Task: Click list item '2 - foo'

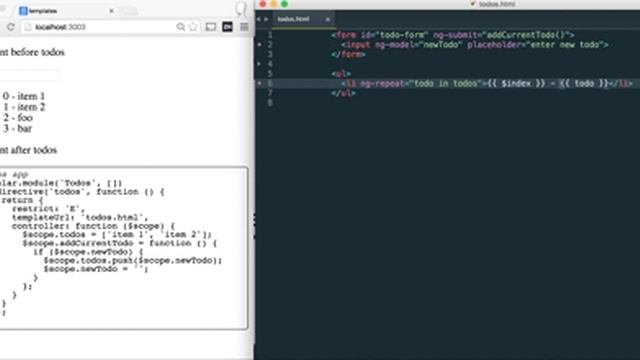Action: tap(17, 118)
